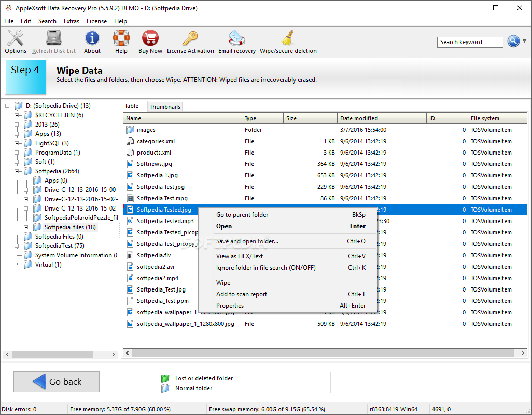Click products.xml file icon
The image size is (532, 415).
click(x=130, y=153)
